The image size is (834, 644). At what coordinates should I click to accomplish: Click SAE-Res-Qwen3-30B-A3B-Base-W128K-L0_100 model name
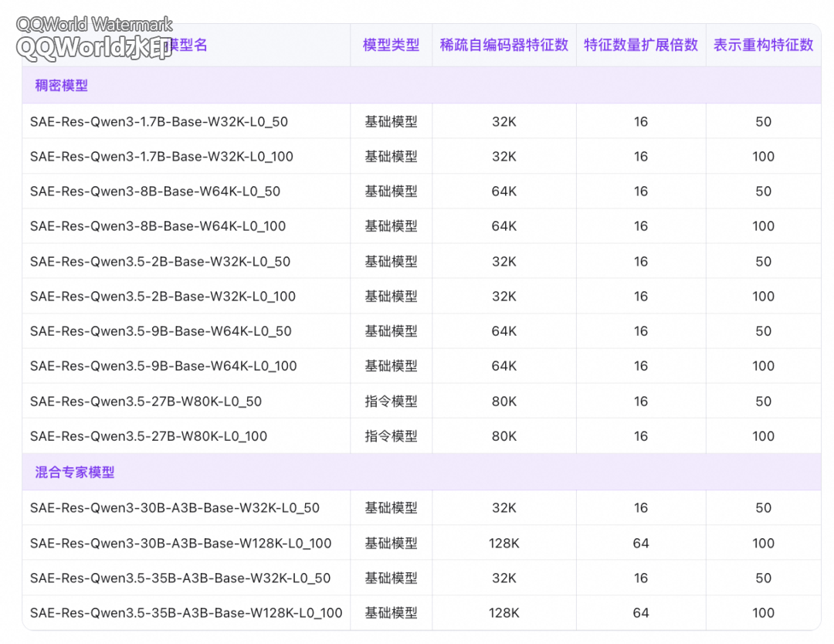(181, 543)
